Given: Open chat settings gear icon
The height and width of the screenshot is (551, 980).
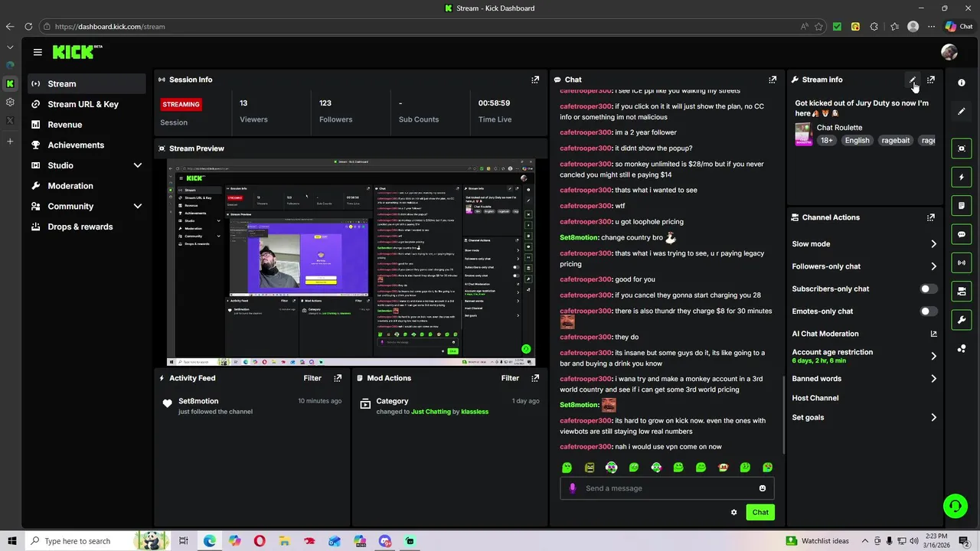Looking at the screenshot, I should tap(733, 512).
